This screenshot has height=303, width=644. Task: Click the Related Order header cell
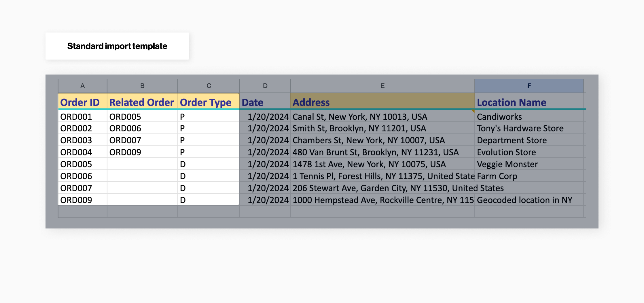(x=142, y=102)
